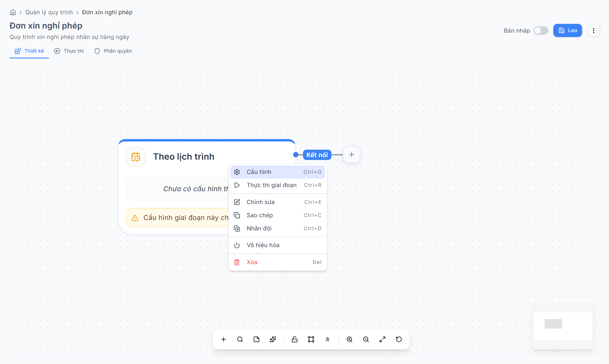Click the plus icon in bottom toolbar
The width and height of the screenshot is (609, 364).
tap(223, 339)
